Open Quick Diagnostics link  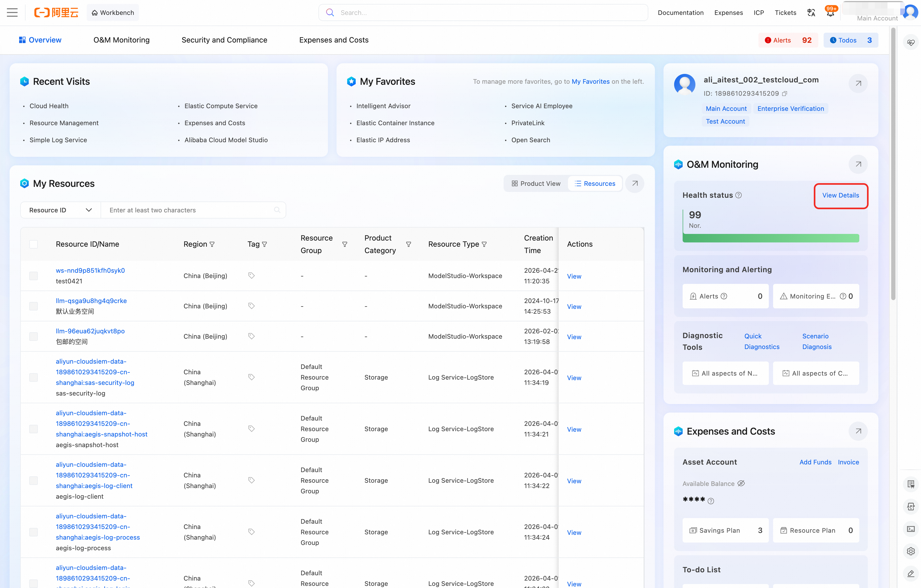761,341
